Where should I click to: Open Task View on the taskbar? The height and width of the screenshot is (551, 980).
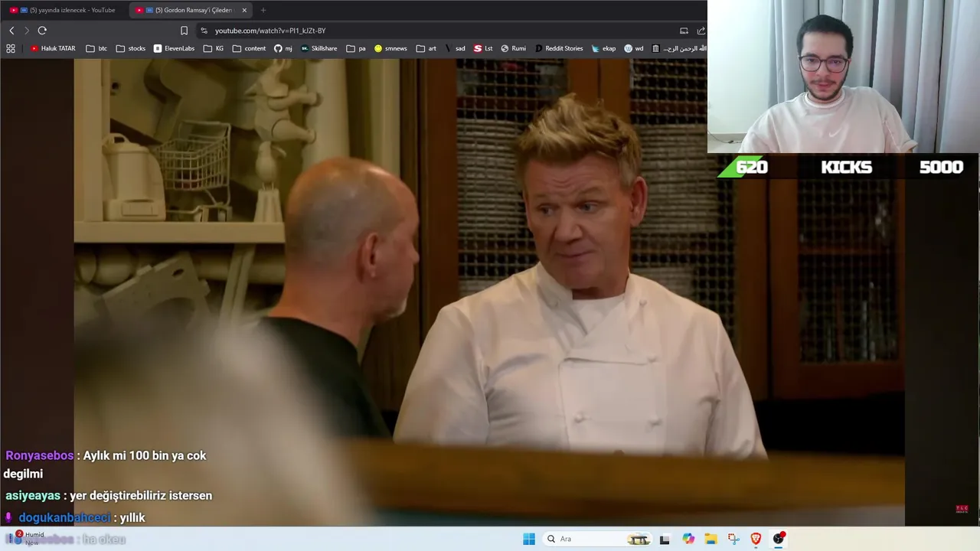(665, 539)
